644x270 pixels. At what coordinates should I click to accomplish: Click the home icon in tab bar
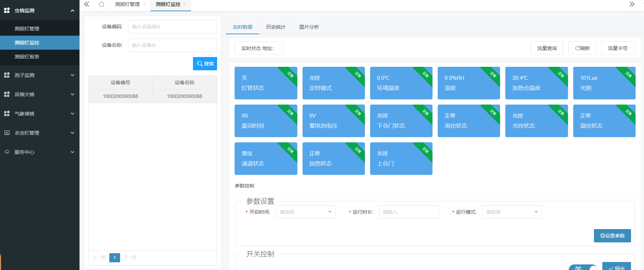click(x=102, y=4)
